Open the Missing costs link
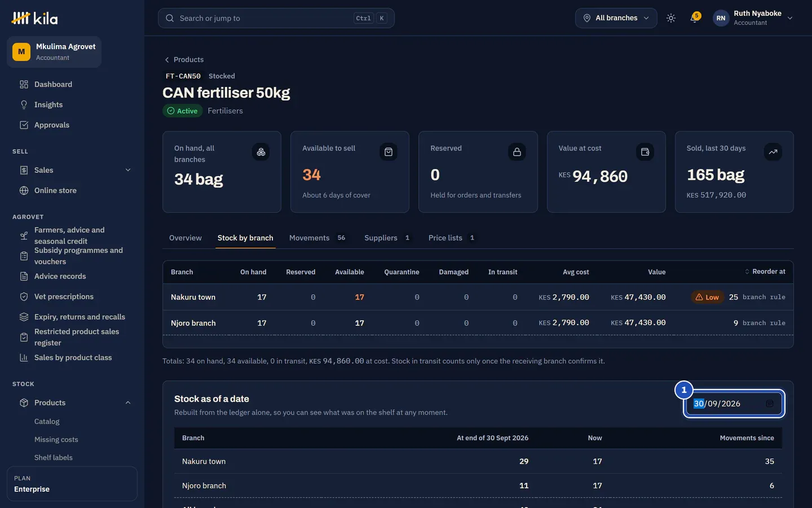 tap(56, 440)
